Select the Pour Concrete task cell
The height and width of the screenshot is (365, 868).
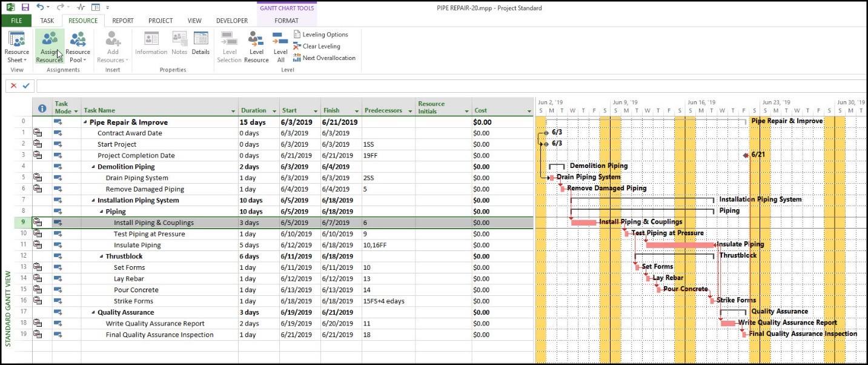[x=136, y=290]
